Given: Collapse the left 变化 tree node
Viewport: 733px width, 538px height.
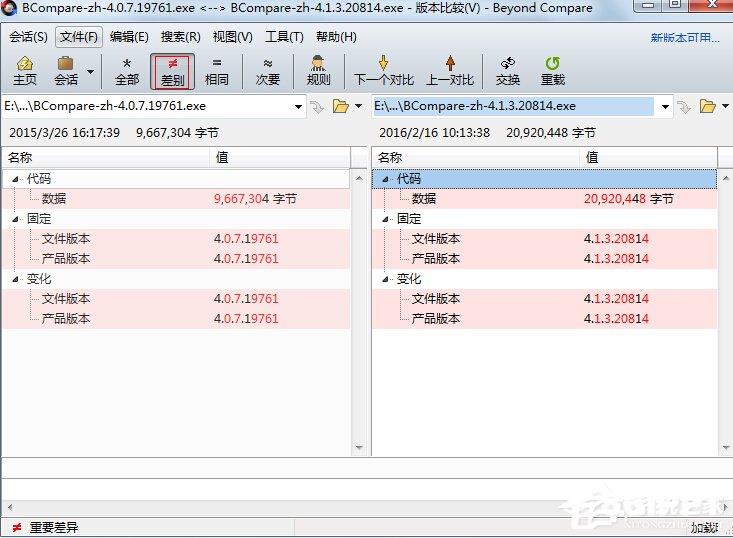Looking at the screenshot, I should (15, 279).
